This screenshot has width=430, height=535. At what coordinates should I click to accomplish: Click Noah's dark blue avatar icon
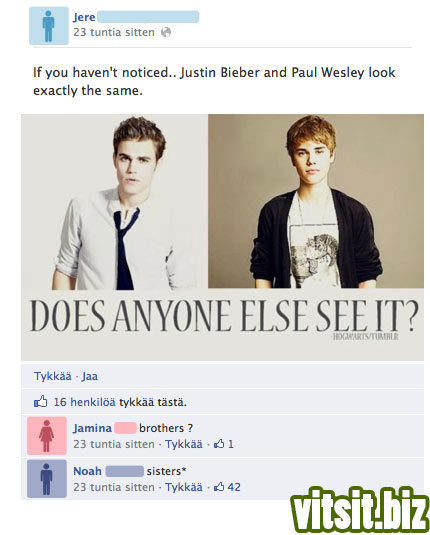pos(47,479)
